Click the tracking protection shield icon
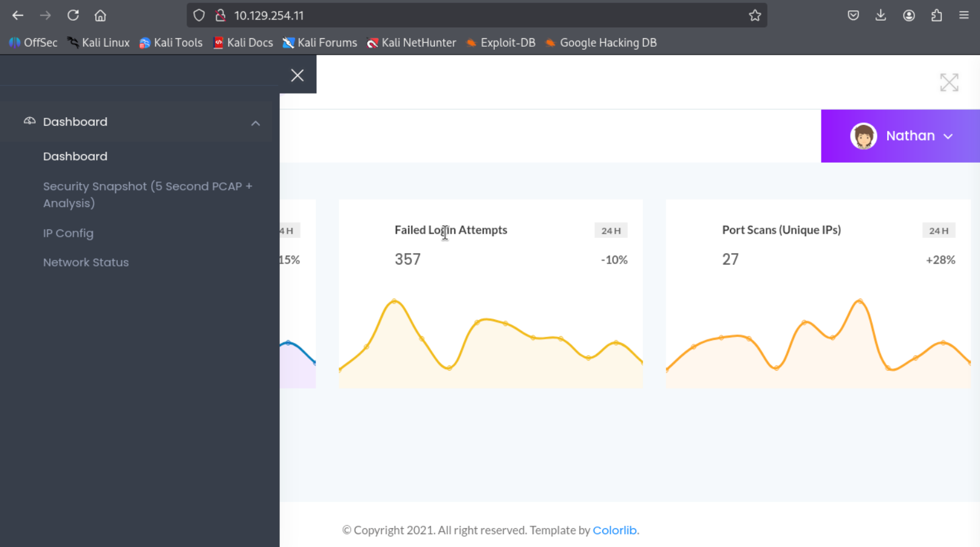This screenshot has width=980, height=547. coord(199,15)
